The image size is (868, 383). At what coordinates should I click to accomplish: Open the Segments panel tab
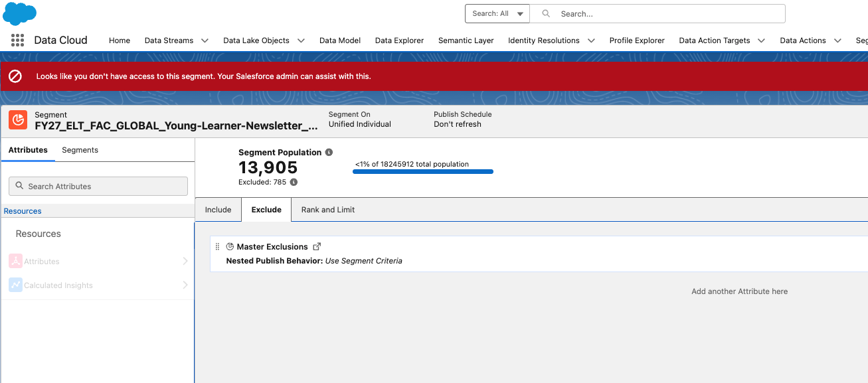tap(80, 150)
